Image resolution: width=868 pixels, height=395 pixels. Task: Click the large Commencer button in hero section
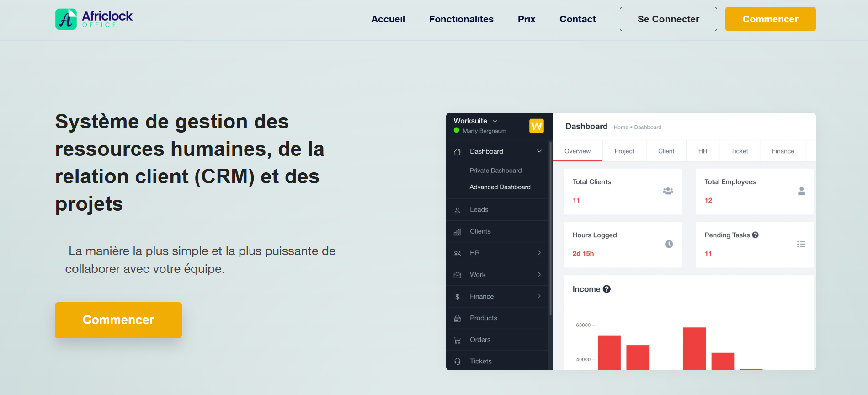[118, 320]
